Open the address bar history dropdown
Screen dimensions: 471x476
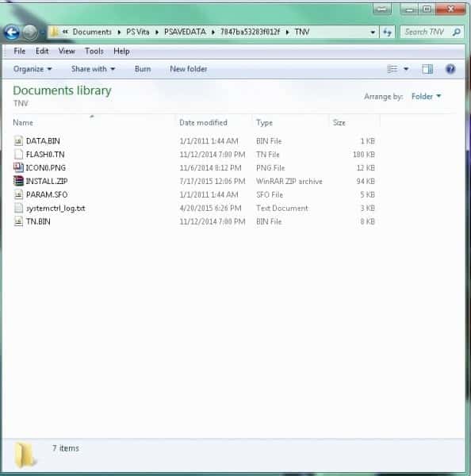(x=373, y=33)
